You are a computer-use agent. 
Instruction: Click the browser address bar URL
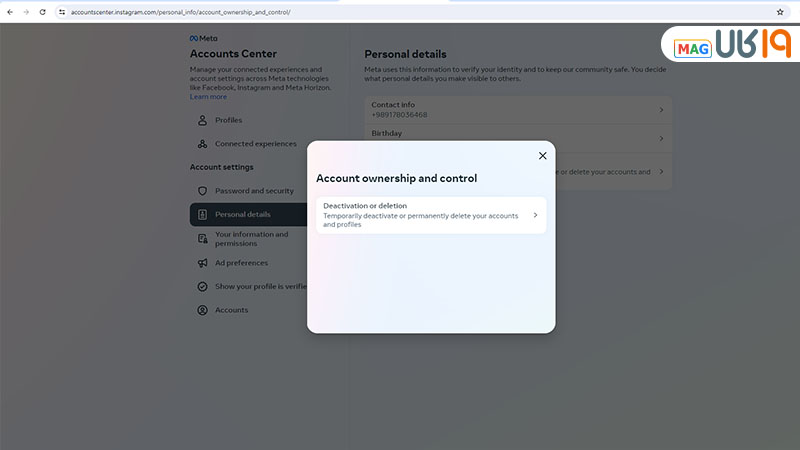click(x=180, y=12)
